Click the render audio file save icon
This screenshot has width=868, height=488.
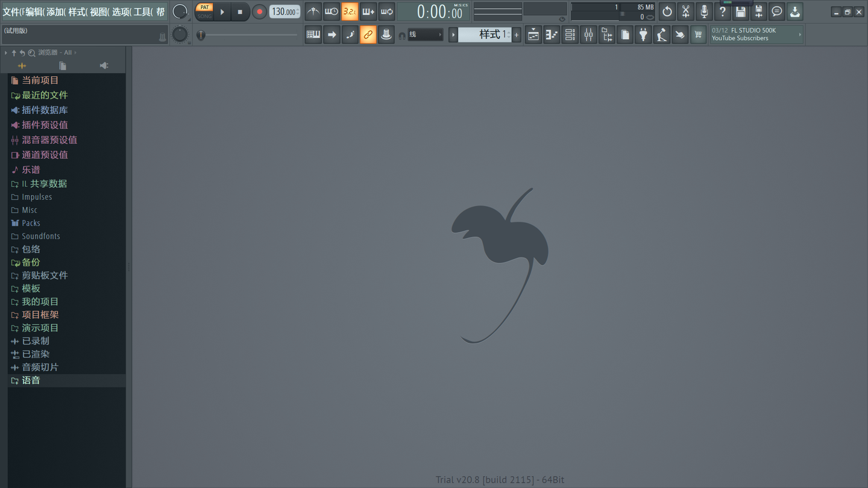759,11
